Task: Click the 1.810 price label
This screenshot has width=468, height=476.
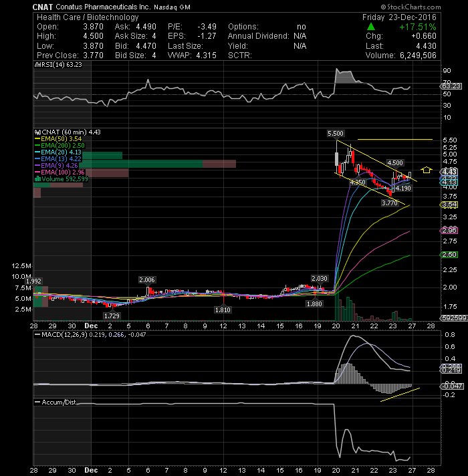Action: 223,310
